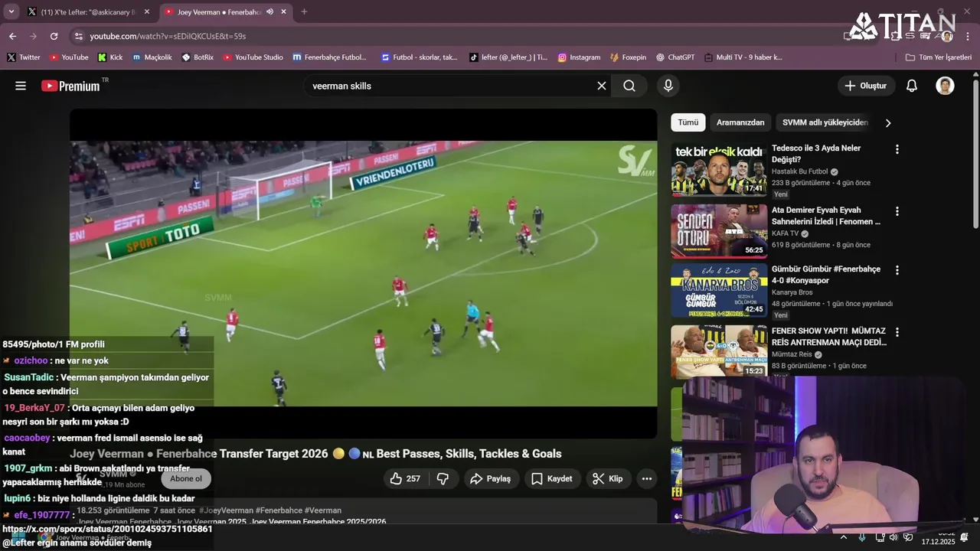Select the Tümü filter chip

click(x=688, y=122)
